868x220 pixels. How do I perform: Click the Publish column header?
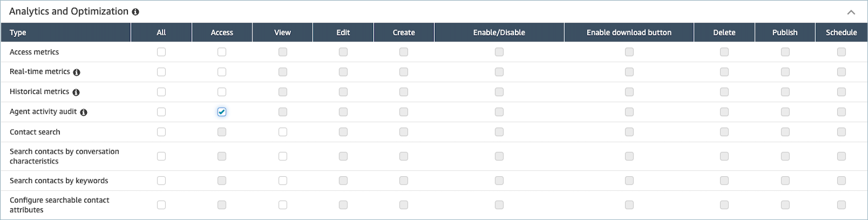[784, 32]
